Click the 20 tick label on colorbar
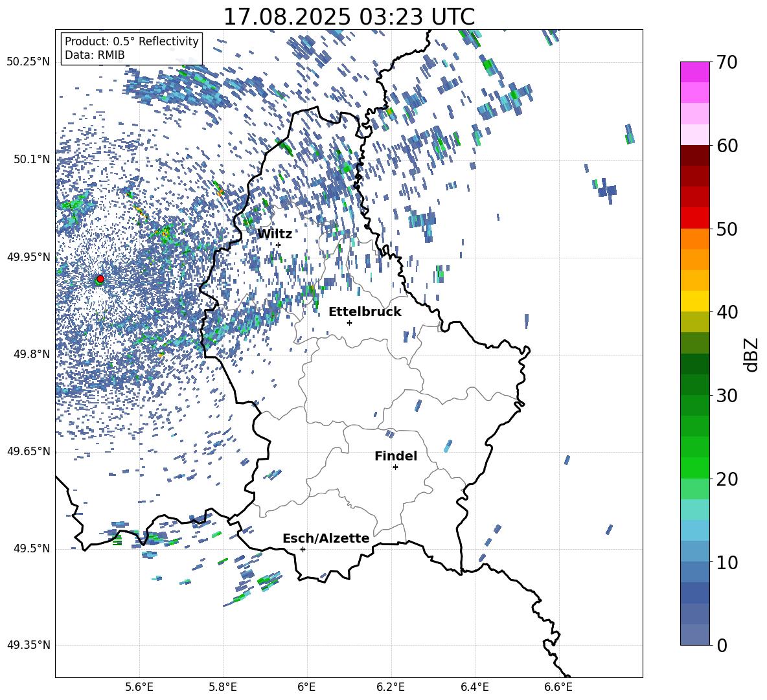Image resolution: width=767 pixels, height=700 pixels. coord(727,479)
